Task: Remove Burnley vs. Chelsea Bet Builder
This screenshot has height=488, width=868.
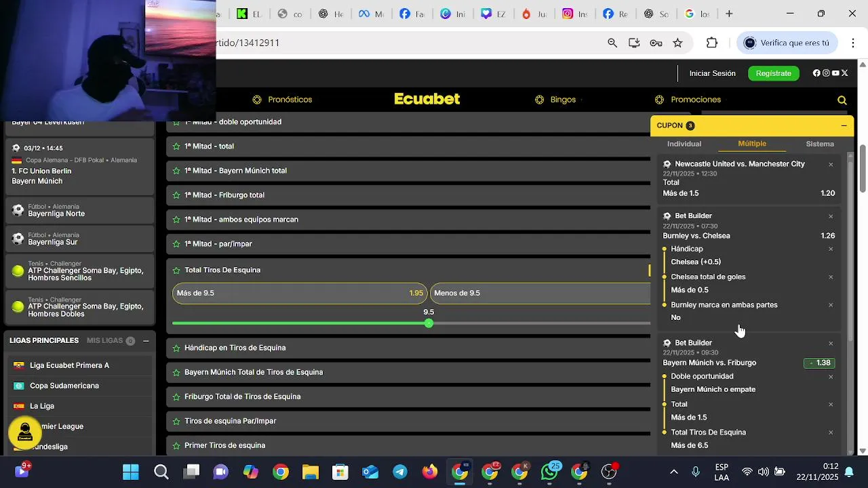Action: [831, 217]
